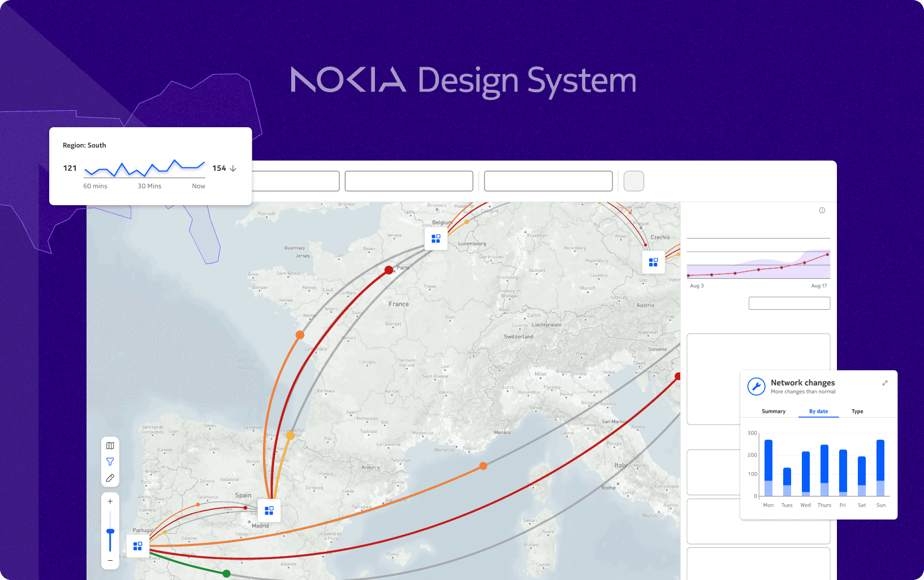Select the network node near Czechia
This screenshot has width=924, height=580.
pyautogui.click(x=653, y=262)
